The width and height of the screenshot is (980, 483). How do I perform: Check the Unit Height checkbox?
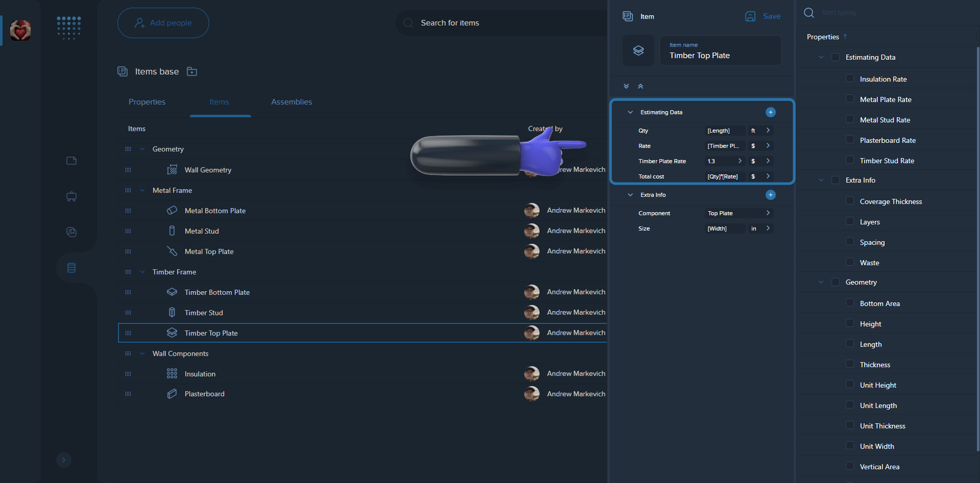click(850, 384)
